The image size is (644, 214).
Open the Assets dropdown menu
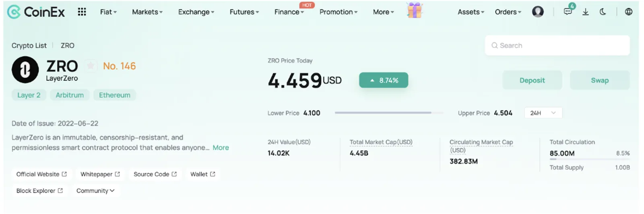(471, 12)
